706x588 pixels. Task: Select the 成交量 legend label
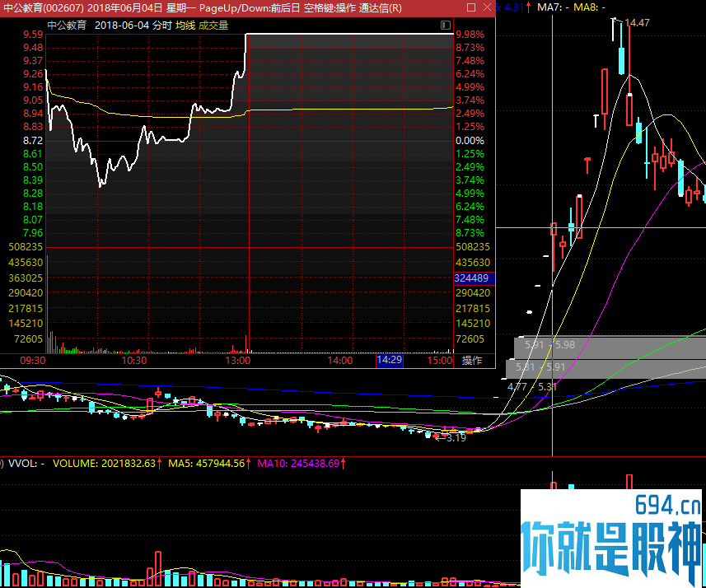[213, 26]
